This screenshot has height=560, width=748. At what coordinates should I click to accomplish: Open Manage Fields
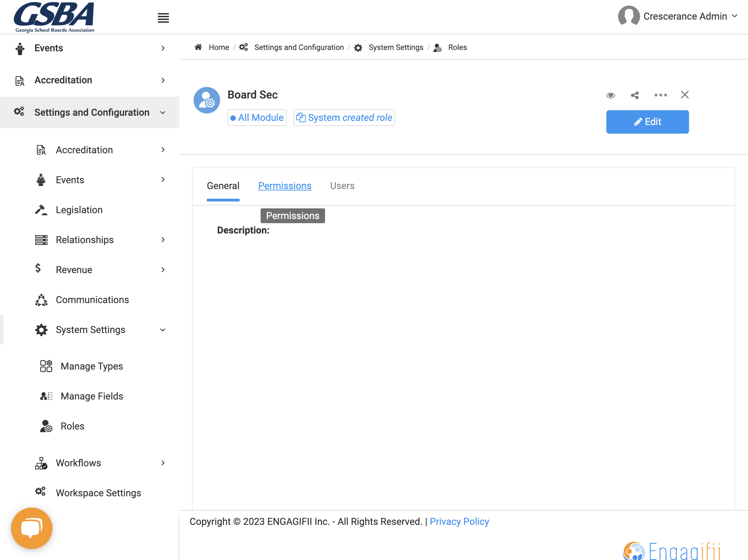(x=92, y=396)
